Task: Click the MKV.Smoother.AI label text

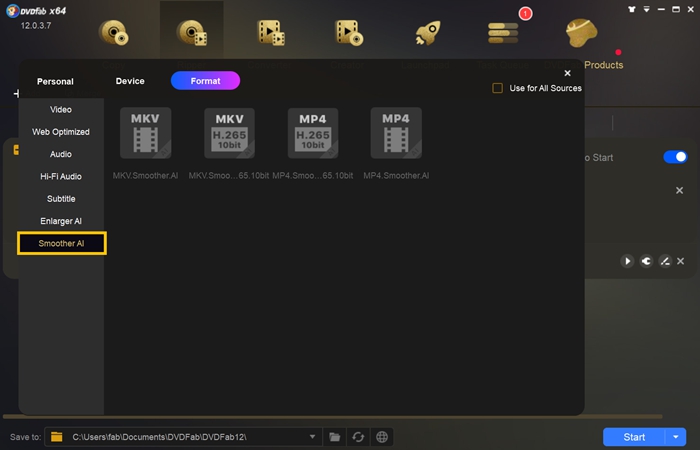Action: coord(146,176)
